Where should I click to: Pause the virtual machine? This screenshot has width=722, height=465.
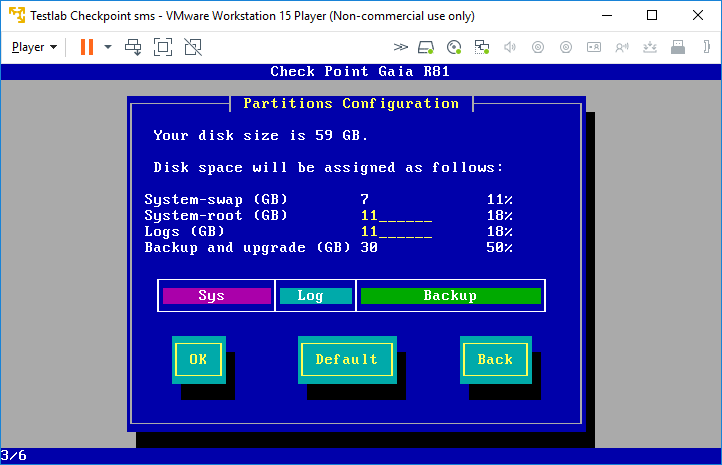coord(87,47)
